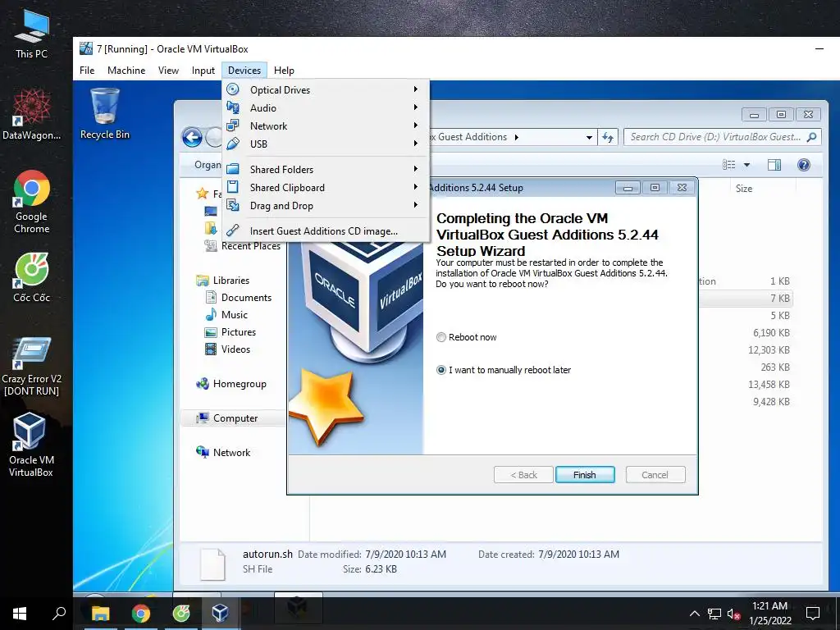
Task: Click the Explorer back navigation arrow
Action: 192,137
